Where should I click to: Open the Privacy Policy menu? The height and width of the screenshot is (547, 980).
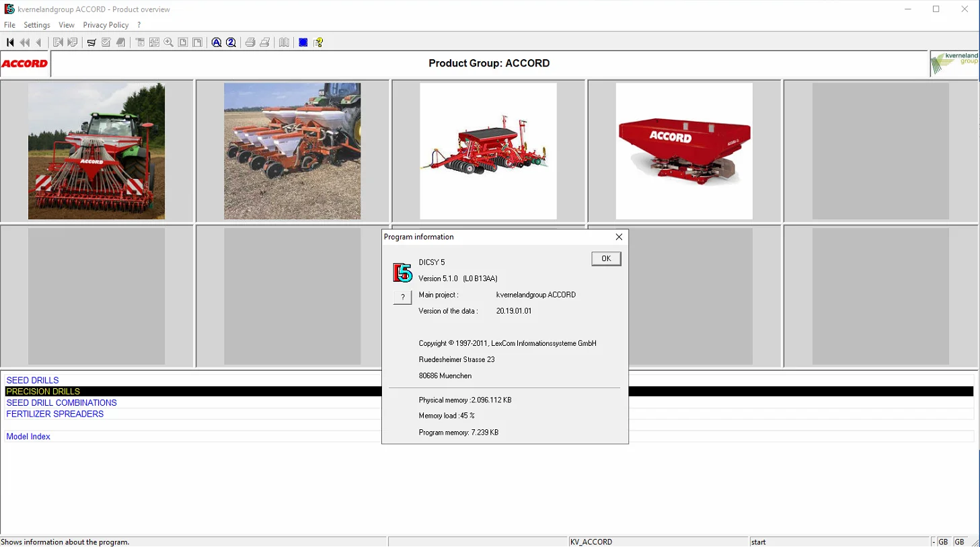click(x=106, y=25)
